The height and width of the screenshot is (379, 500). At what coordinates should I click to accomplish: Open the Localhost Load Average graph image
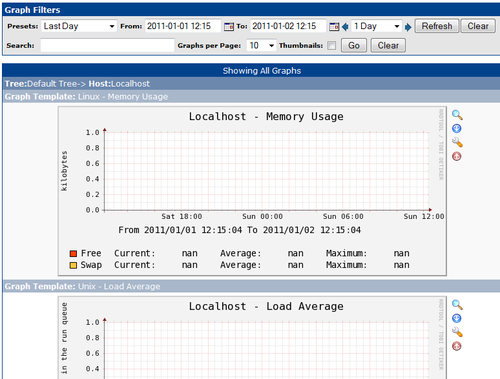pyautogui.click(x=252, y=338)
